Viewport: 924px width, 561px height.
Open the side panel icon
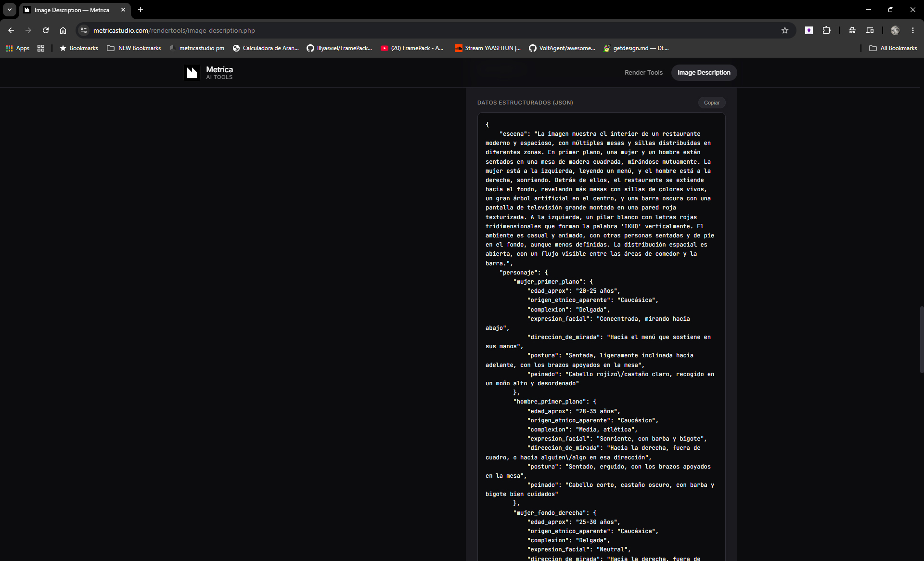point(870,30)
